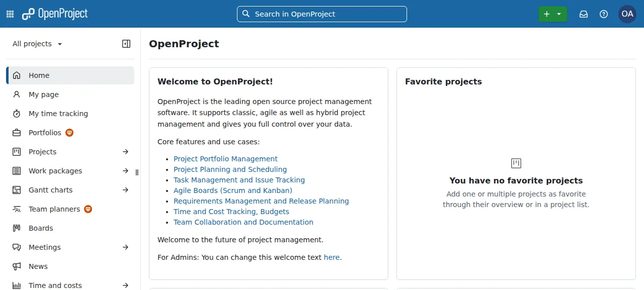644x290 pixels.
Task: Expand the Projects submenu arrow
Action: [126, 152]
